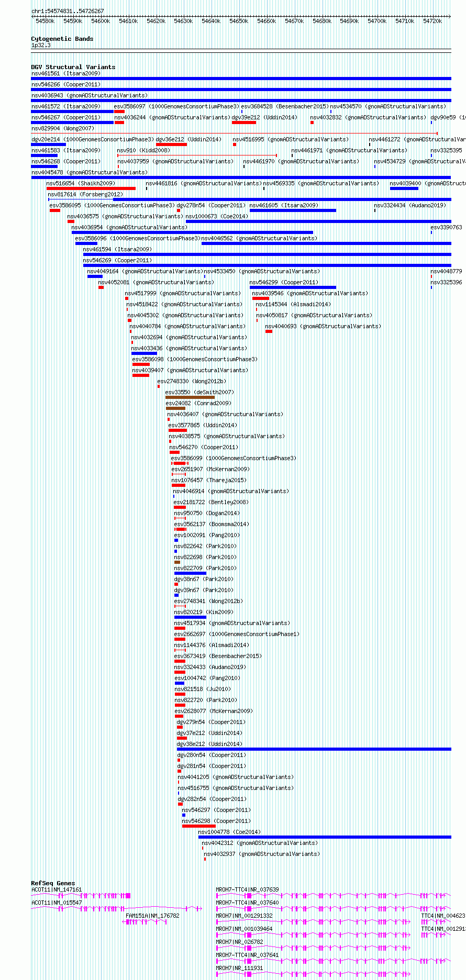This screenshot has width=466, height=980.
Task: Open MROH7|NR_111931 transcript label
Action: 240,968
